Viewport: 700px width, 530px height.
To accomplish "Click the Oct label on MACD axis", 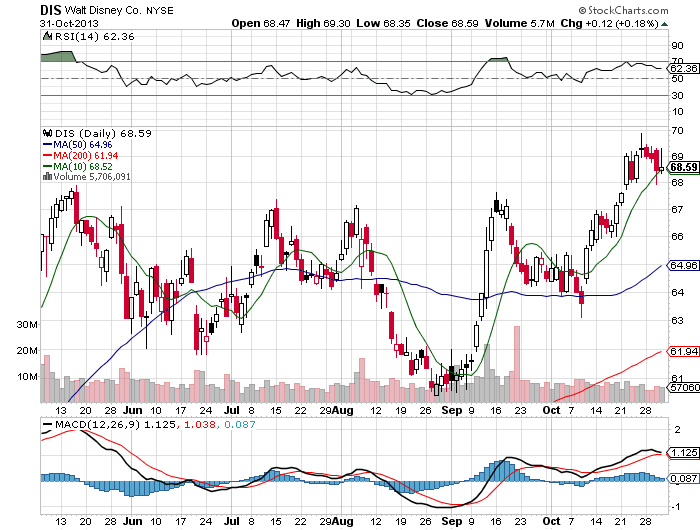I will [551, 521].
